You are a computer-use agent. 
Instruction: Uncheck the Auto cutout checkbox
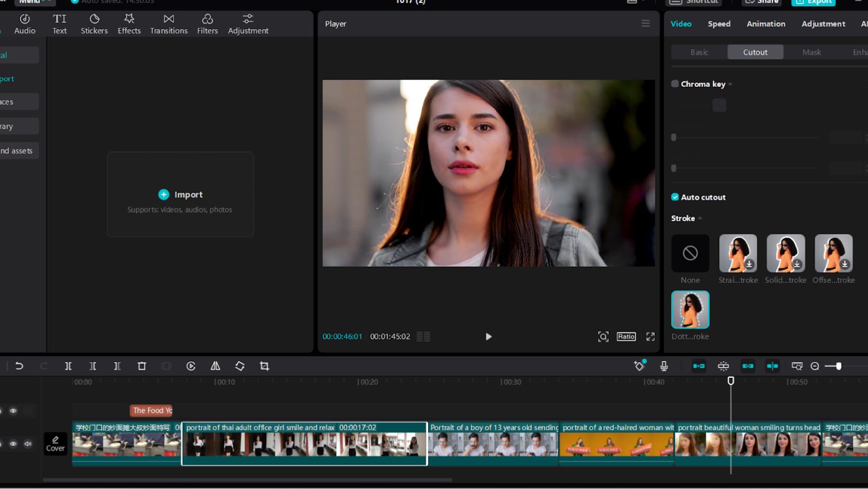pos(675,197)
